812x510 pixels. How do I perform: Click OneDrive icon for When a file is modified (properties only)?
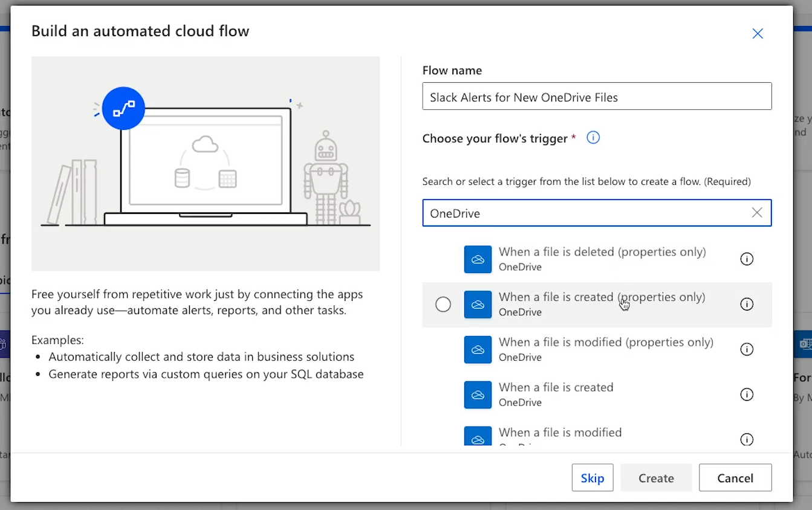coord(478,350)
